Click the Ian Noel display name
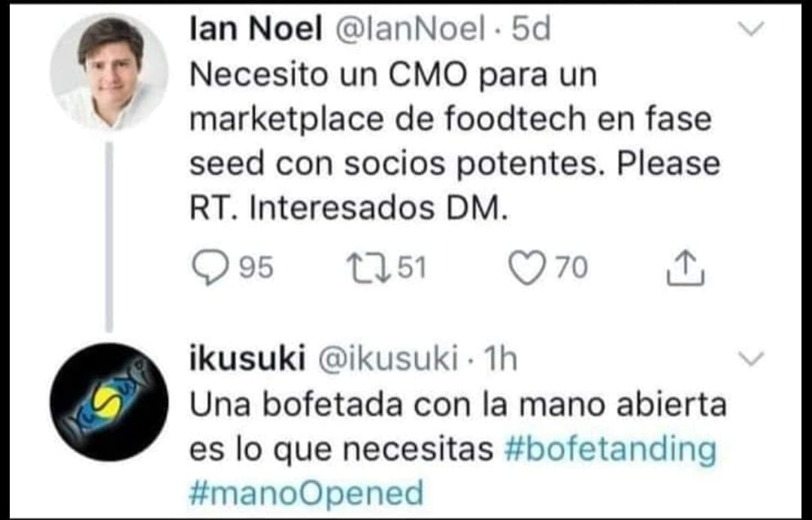 (256, 29)
